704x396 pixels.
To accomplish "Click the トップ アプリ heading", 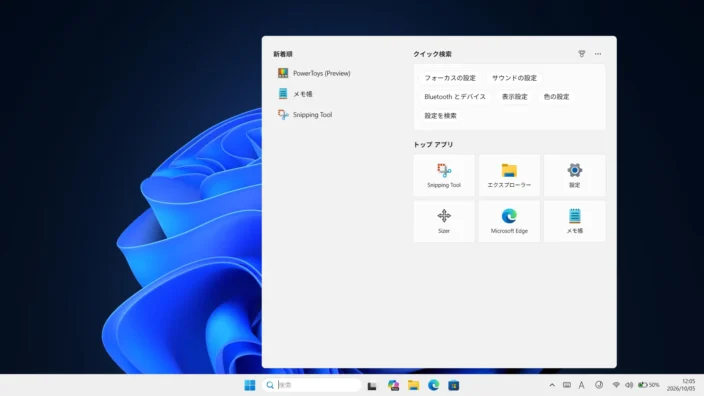I will point(433,145).
